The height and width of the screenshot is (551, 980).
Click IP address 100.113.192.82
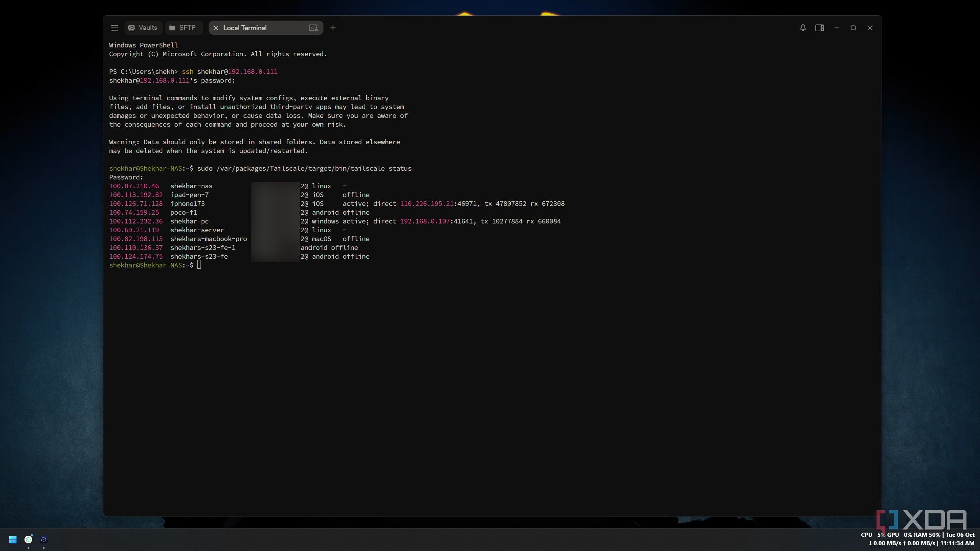pos(136,195)
